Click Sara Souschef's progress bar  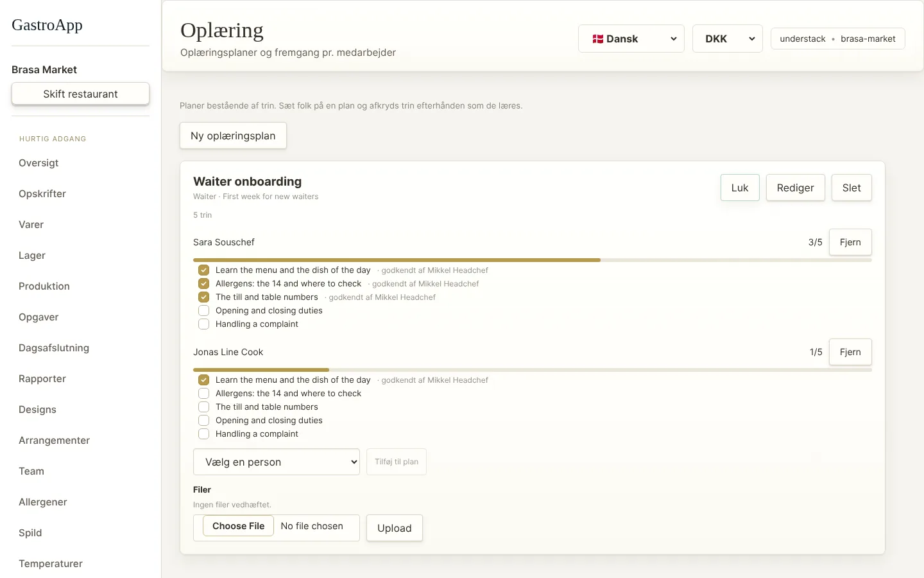(x=533, y=260)
